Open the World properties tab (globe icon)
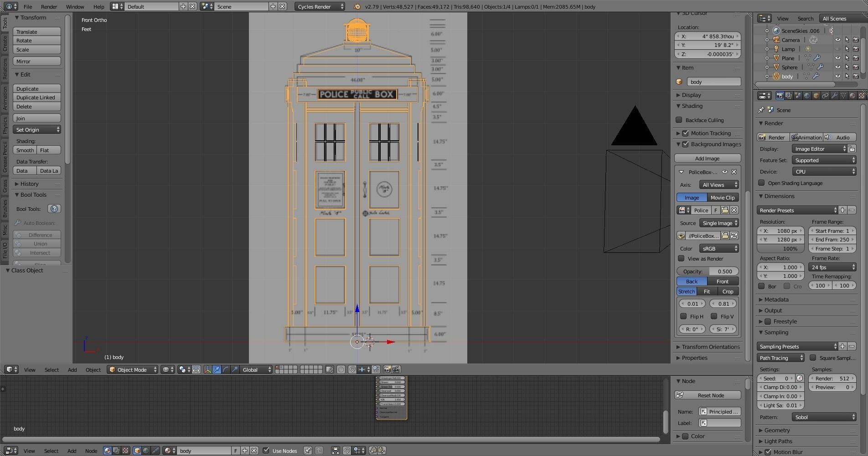Screen dimensions: 868x456 [x=807, y=96]
